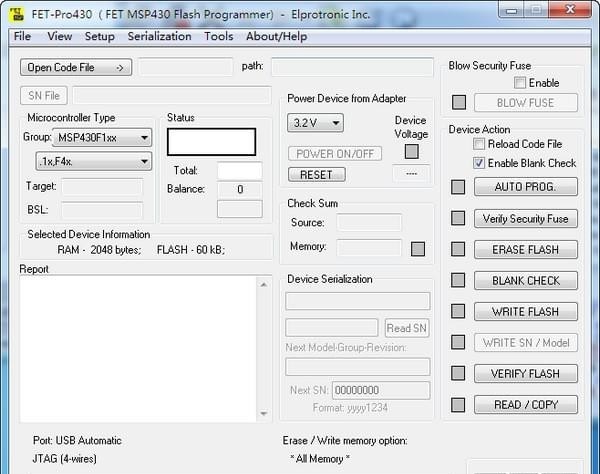This screenshot has width=600, height=474.
Task: Click Verify Security Fuse button
Action: tap(526, 218)
